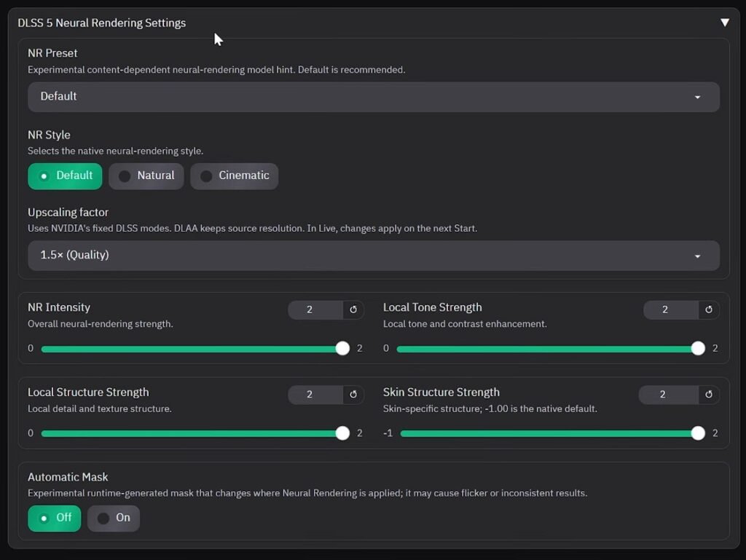Click the Skin Structure minimum value -1

388,433
